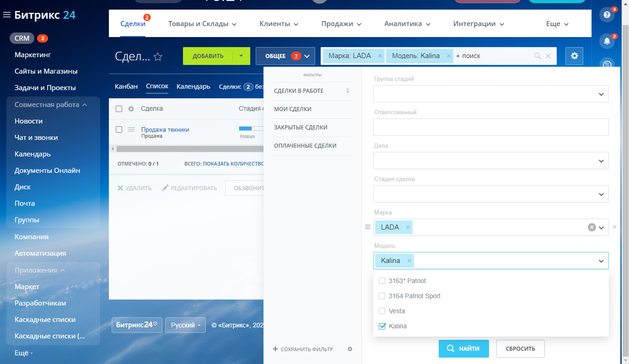Open the chat icon below notifications
The width and height of the screenshot is (629, 364).
point(607,65)
